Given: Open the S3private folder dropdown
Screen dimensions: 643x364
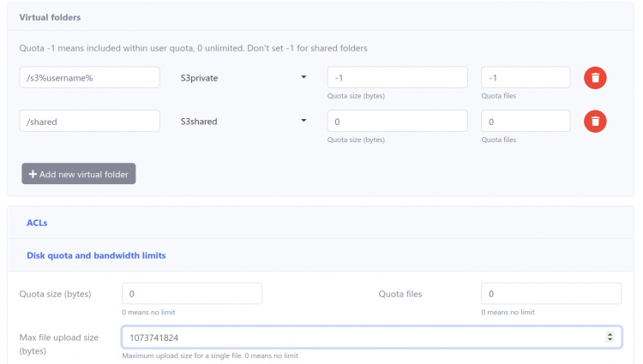Looking at the screenshot, I should tap(243, 78).
